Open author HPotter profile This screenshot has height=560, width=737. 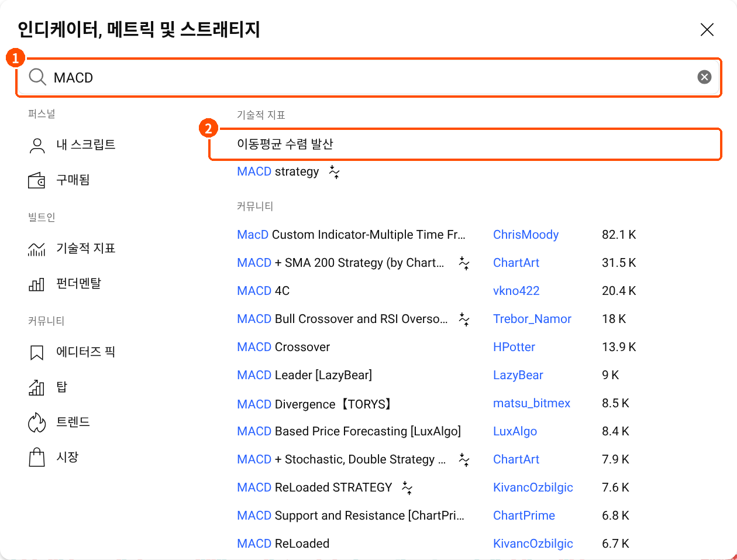tap(514, 347)
